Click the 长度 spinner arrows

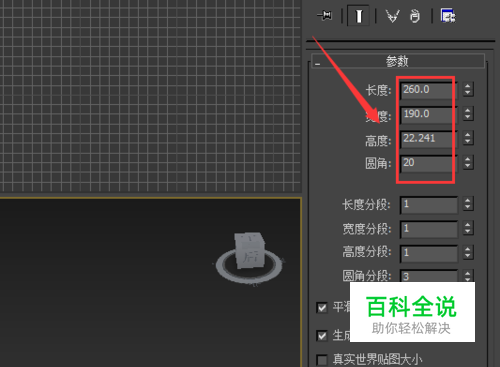click(x=468, y=89)
